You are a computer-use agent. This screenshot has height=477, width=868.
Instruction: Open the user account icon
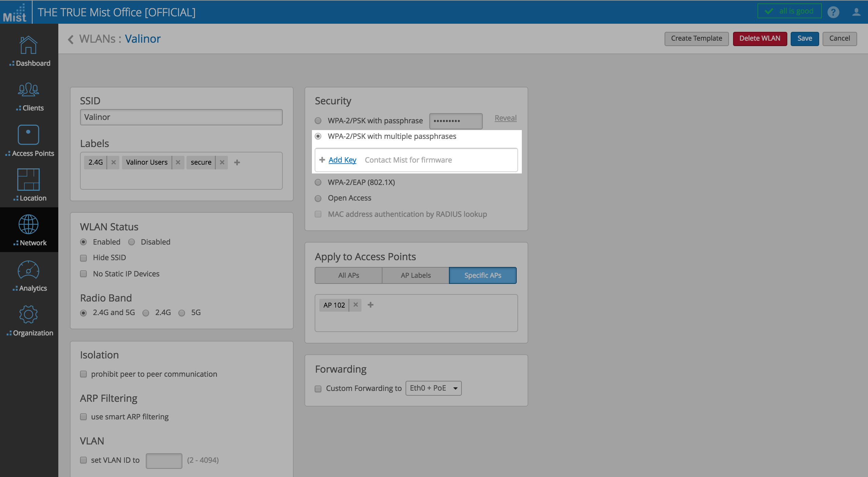(856, 12)
